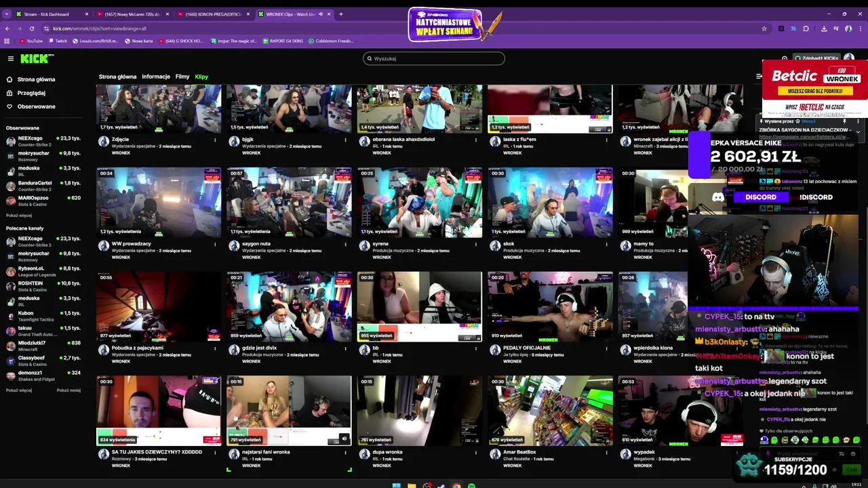Open Windows Start menu on taskbar
This screenshot has width=868, height=488.
(x=397, y=485)
